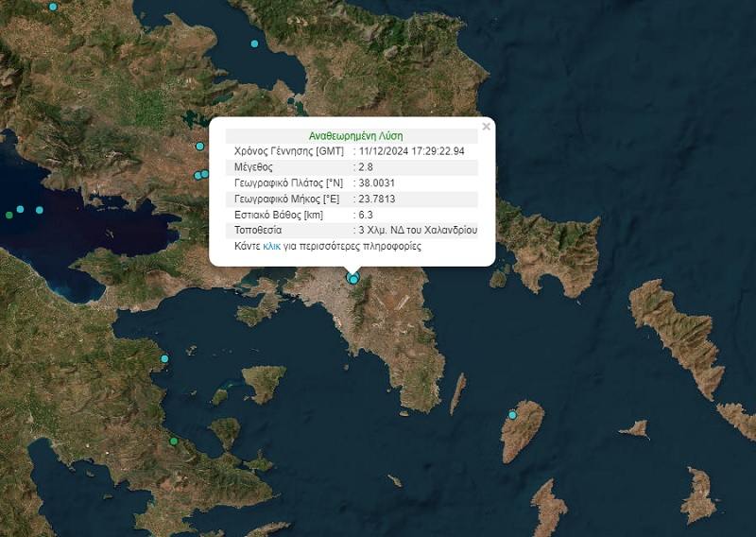This screenshot has width=756, height=537.
Task: Click the focal depth value '6.3'
Action: (366, 215)
